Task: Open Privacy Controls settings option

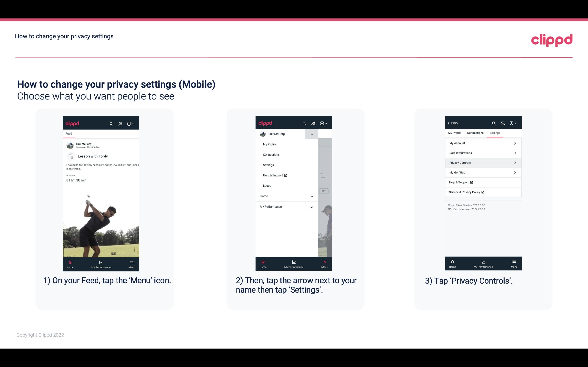Action: click(x=483, y=162)
